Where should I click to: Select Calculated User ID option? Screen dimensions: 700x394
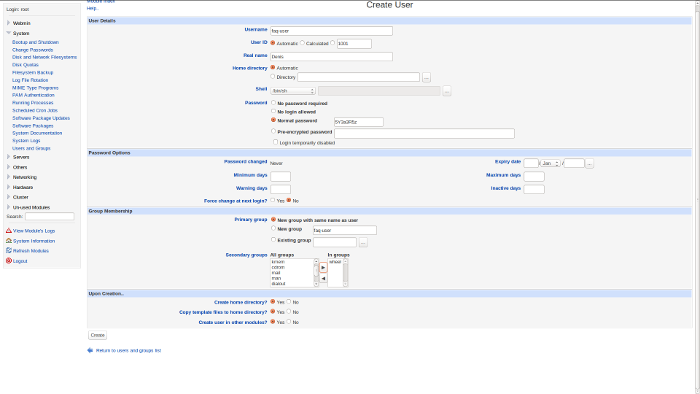click(302, 43)
